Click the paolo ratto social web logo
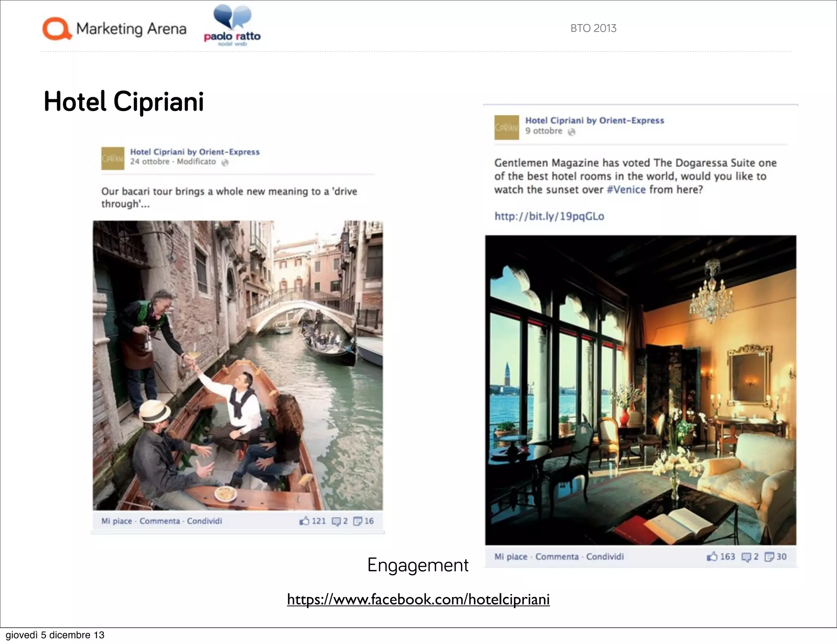Image resolution: width=837 pixels, height=644 pixels. pos(232,25)
